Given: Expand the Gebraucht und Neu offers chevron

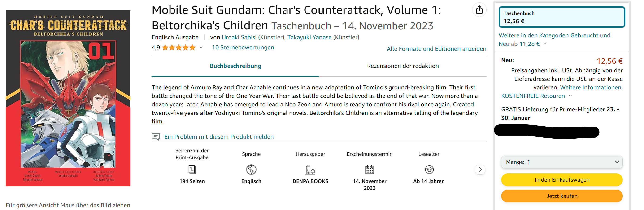Looking at the screenshot, I should tap(545, 44).
